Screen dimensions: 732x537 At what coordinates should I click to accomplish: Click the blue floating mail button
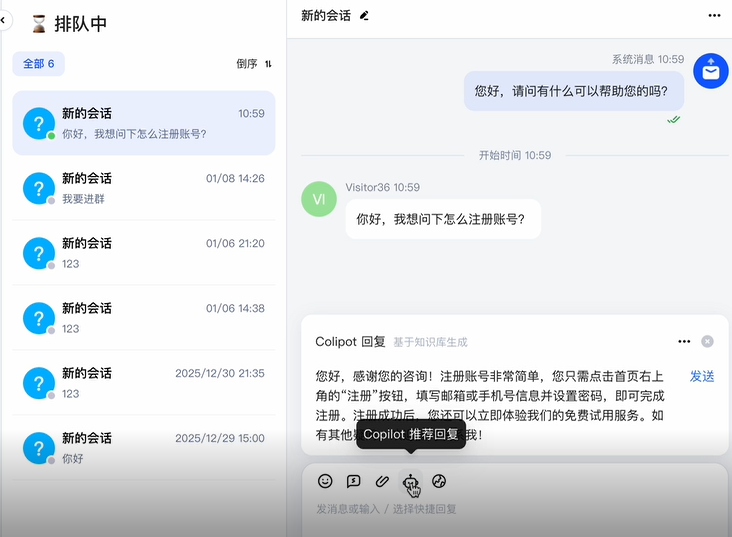pyautogui.click(x=710, y=70)
